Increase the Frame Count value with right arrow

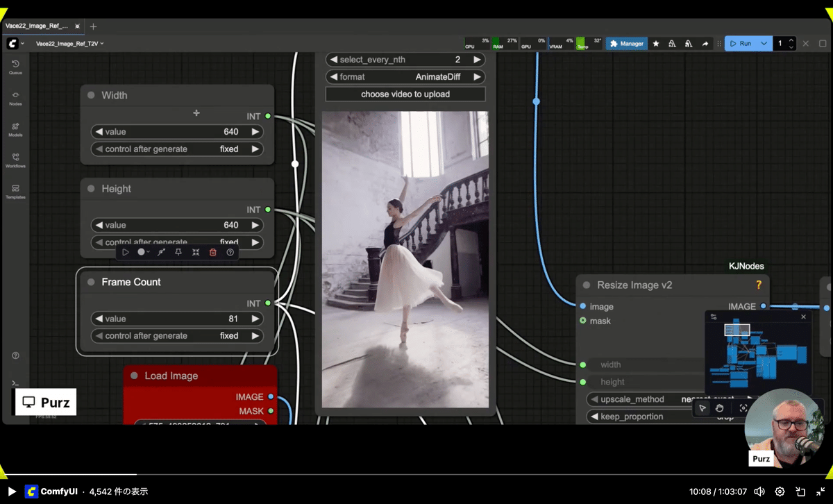[255, 319]
